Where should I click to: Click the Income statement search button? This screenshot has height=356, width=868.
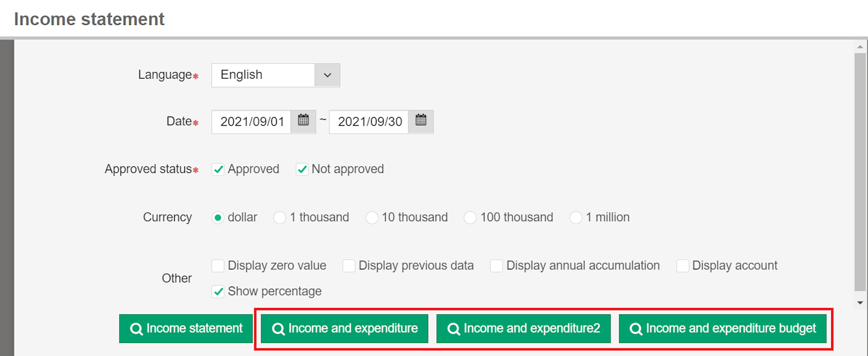[186, 329]
